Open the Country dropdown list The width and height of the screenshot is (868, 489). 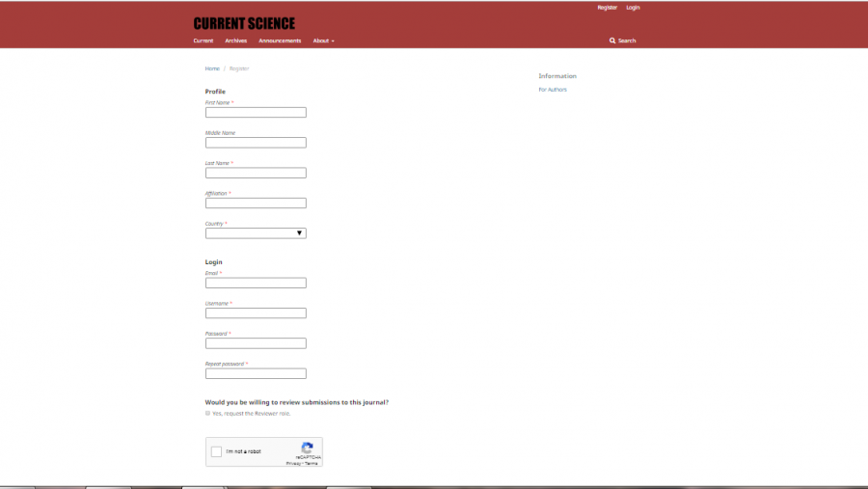(256, 233)
